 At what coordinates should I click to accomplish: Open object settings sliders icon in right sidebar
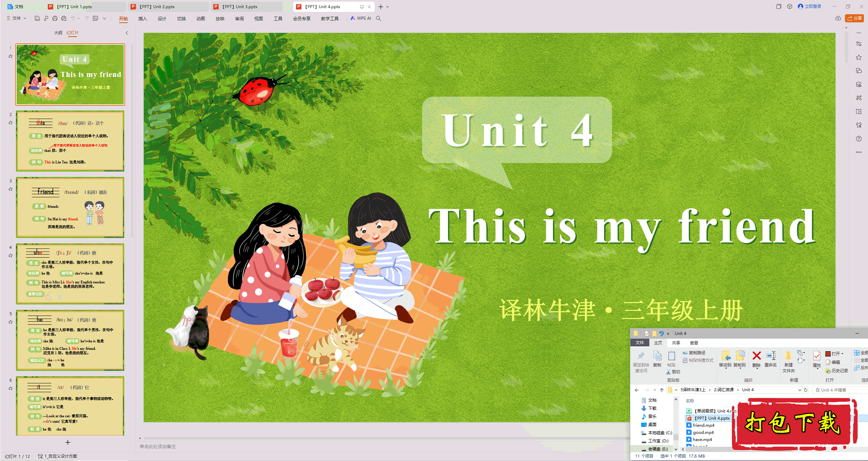pos(859,44)
